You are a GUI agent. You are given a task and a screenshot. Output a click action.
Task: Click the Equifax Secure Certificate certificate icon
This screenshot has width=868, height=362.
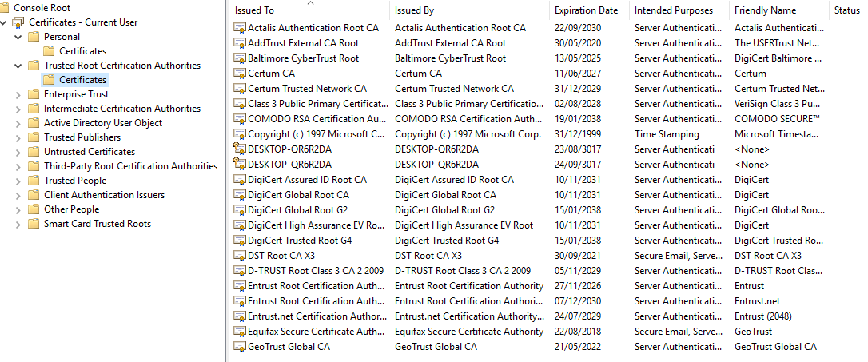(x=240, y=332)
